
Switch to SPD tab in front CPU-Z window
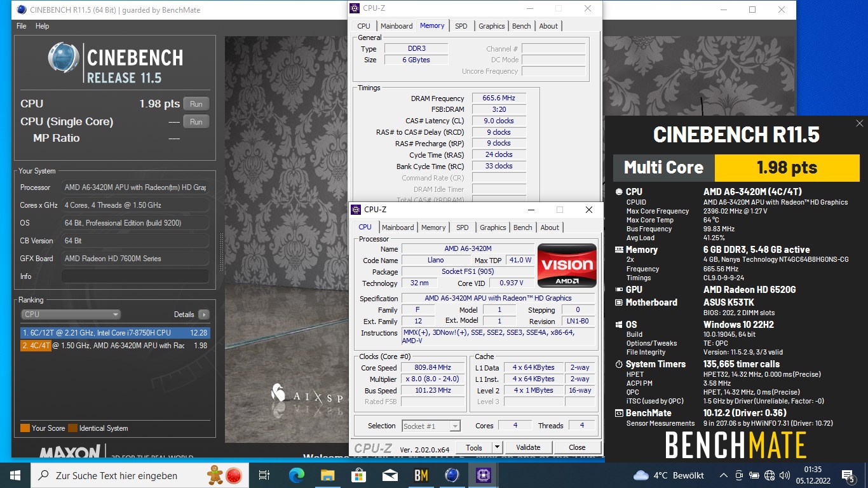tap(462, 227)
